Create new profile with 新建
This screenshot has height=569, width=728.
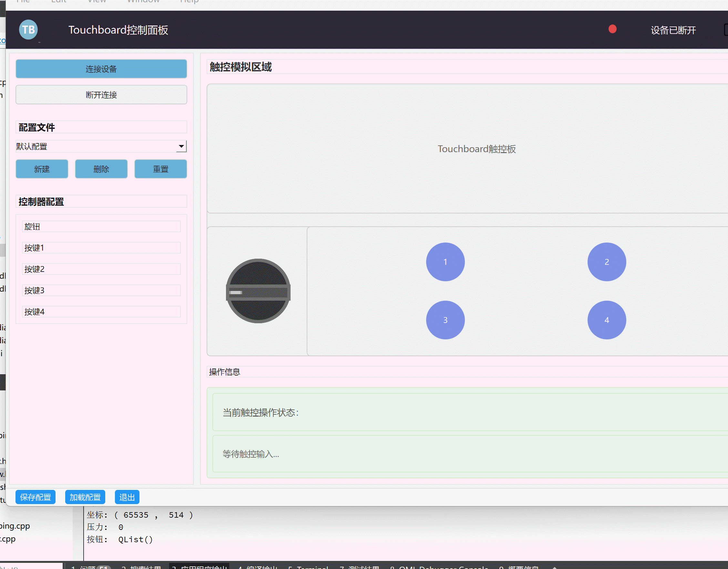click(x=42, y=169)
